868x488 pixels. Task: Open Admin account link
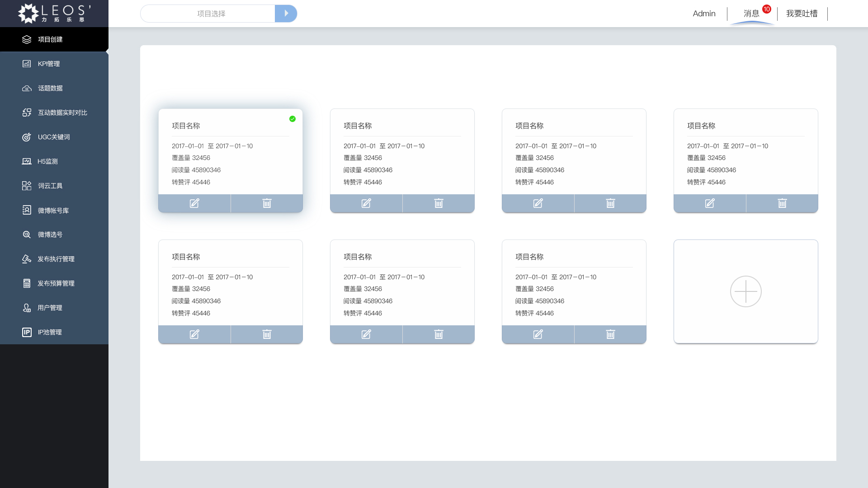pyautogui.click(x=704, y=14)
